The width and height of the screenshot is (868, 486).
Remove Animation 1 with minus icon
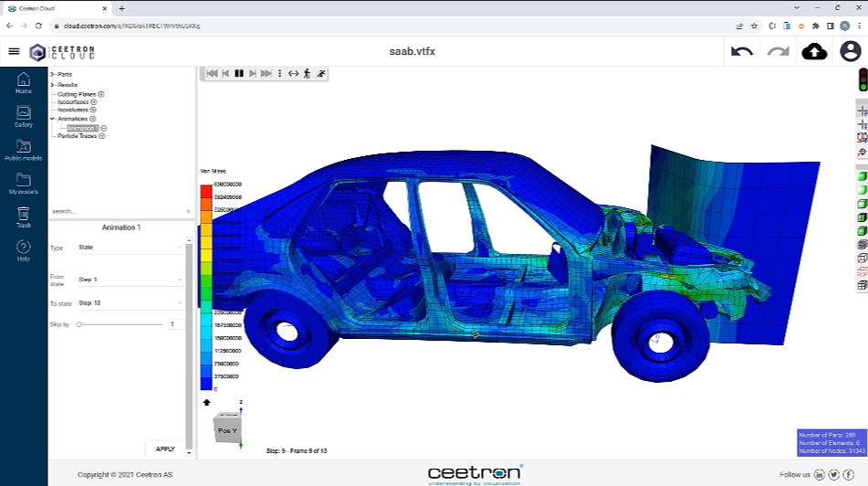[x=103, y=129]
